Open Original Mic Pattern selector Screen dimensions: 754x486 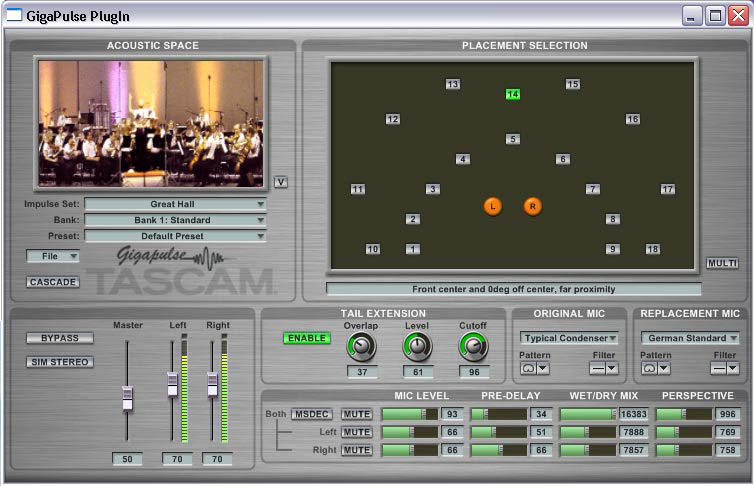coord(534,369)
